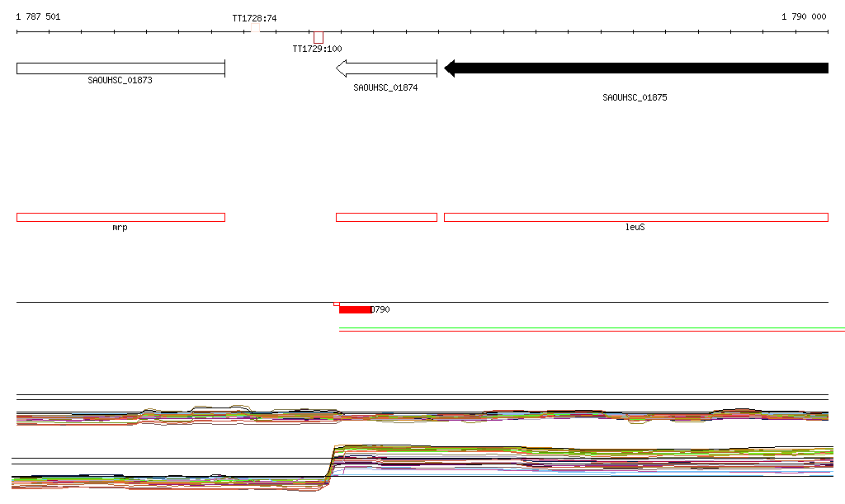Click the mrp gene name label

click(120, 227)
